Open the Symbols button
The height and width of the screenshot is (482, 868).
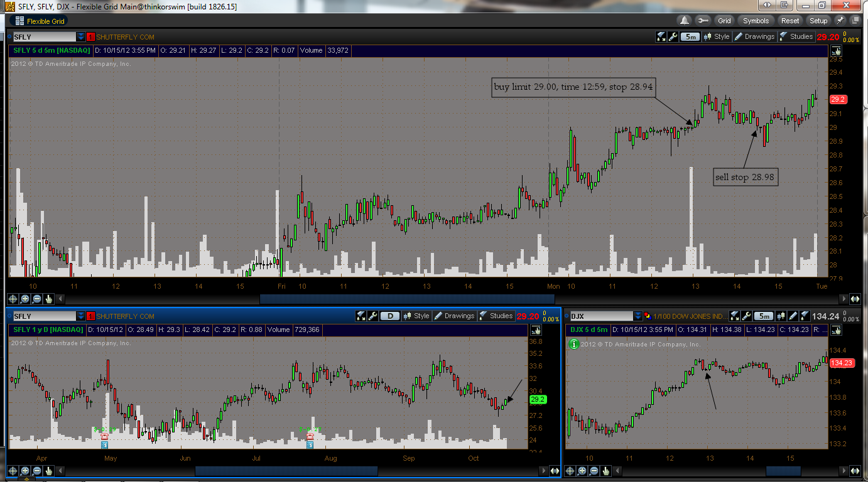click(756, 21)
